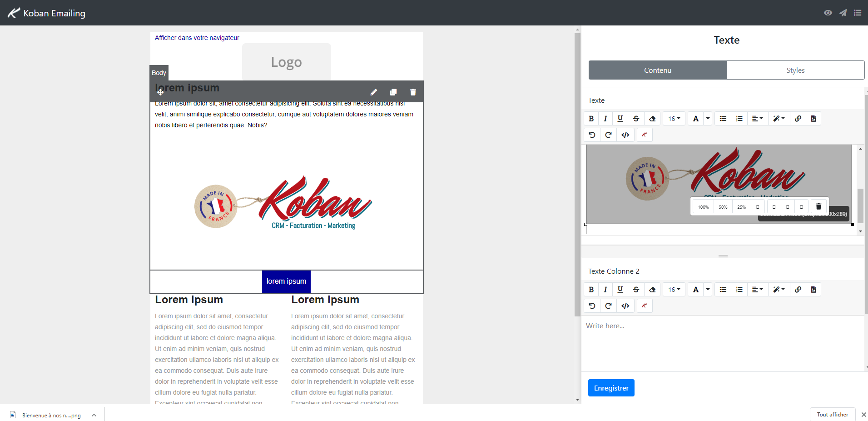Click the panel divider handle above Texte Colonne 2

(x=723, y=256)
